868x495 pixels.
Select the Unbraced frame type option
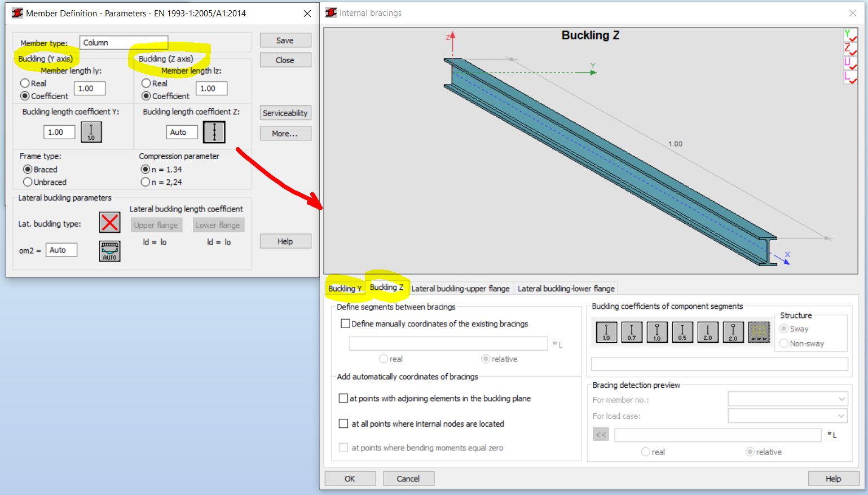[x=28, y=182]
